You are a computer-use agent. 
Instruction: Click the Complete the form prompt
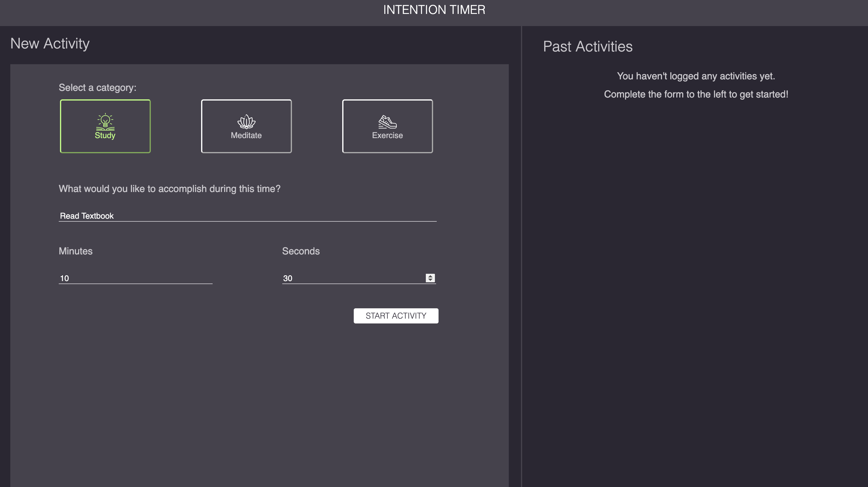[x=696, y=94]
